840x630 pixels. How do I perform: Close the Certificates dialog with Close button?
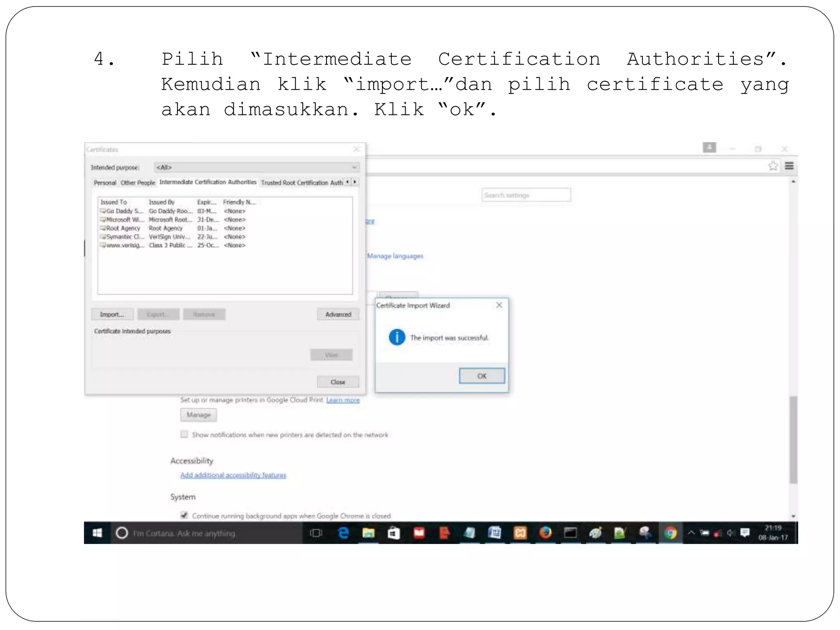click(338, 382)
